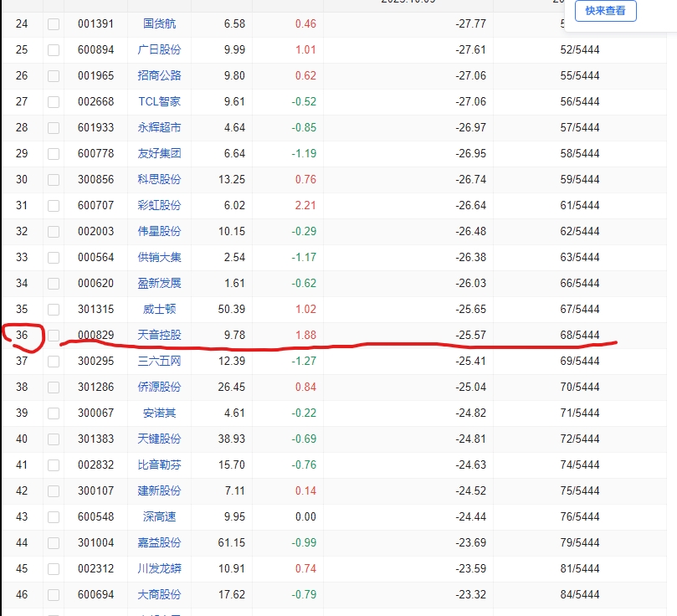This screenshot has width=677, height=616.
Task: Click the value -27.77
Action: pyautogui.click(x=470, y=23)
